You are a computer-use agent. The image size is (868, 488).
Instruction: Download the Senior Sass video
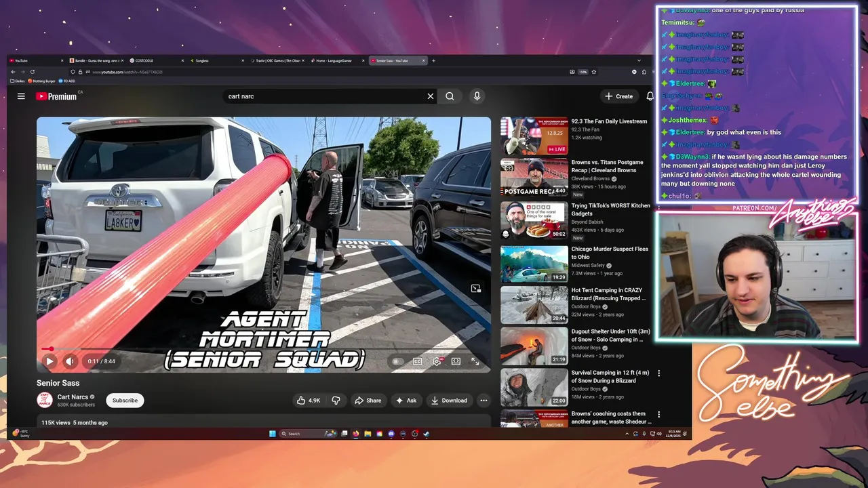click(449, 401)
